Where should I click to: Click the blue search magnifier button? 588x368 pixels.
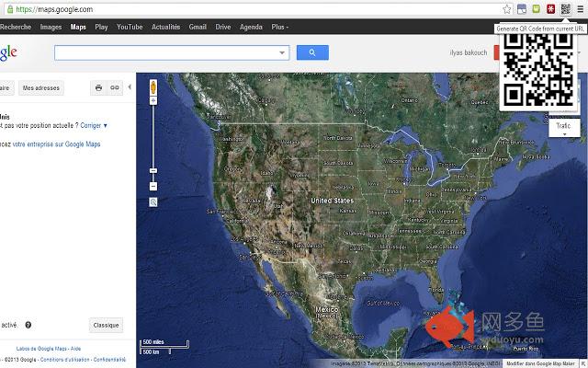pyautogui.click(x=312, y=52)
